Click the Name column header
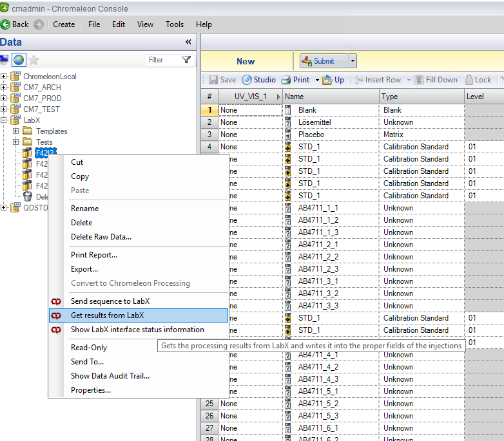The width and height of the screenshot is (504, 441). point(331,97)
